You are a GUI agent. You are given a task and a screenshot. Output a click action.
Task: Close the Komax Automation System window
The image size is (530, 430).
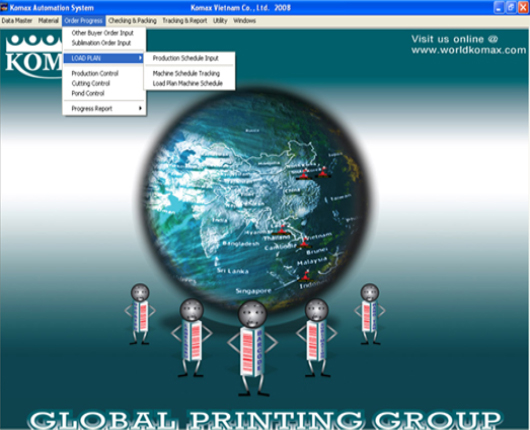(523, 7)
